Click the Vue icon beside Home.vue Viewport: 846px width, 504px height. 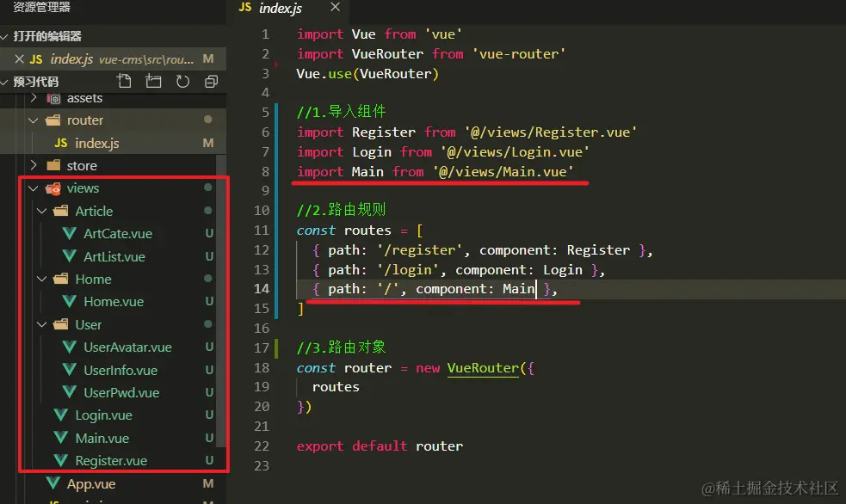pyautogui.click(x=70, y=301)
